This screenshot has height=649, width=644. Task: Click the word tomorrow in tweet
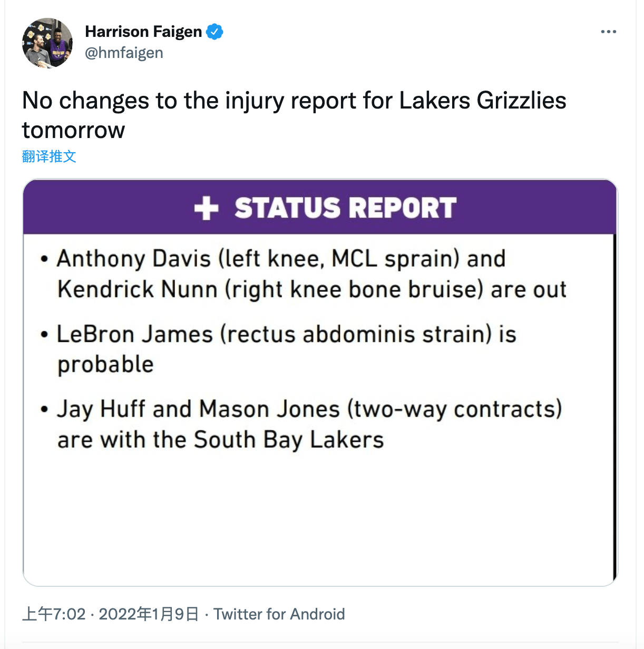pyautogui.click(x=74, y=130)
